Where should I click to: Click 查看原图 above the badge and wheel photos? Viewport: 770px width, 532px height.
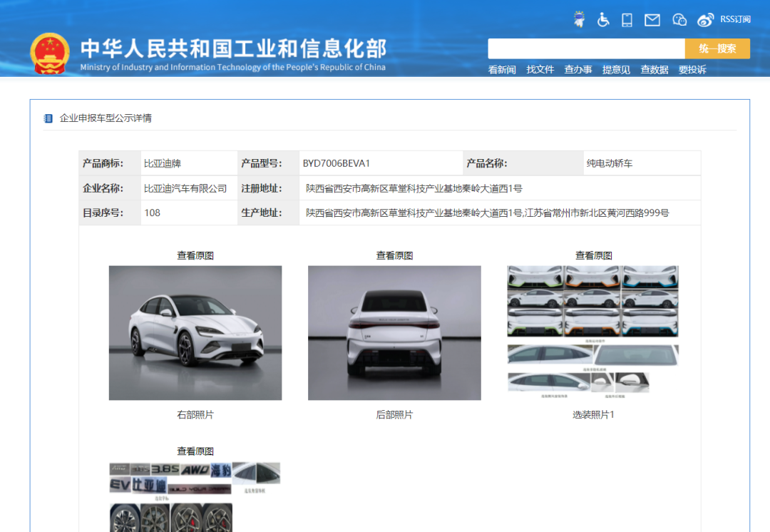195,451
